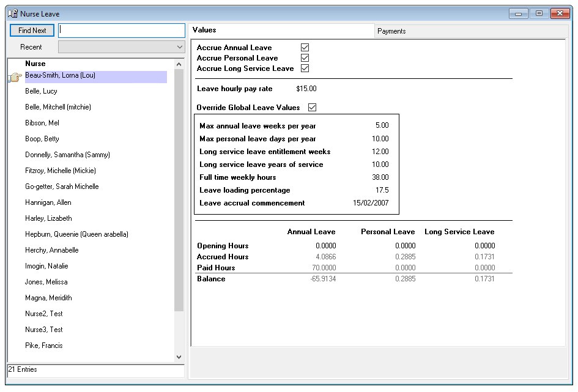Click leave accrual commencement date 15/02/2007
The width and height of the screenshot is (578, 392).
[371, 202]
